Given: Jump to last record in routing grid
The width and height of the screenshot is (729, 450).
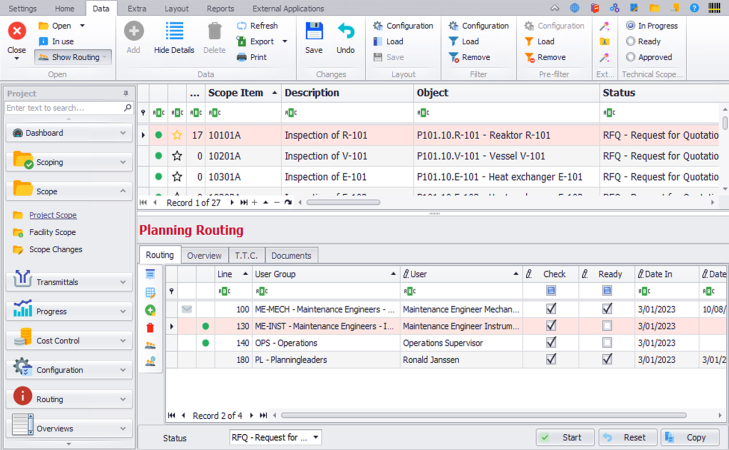Looking at the screenshot, I should tap(263, 415).
